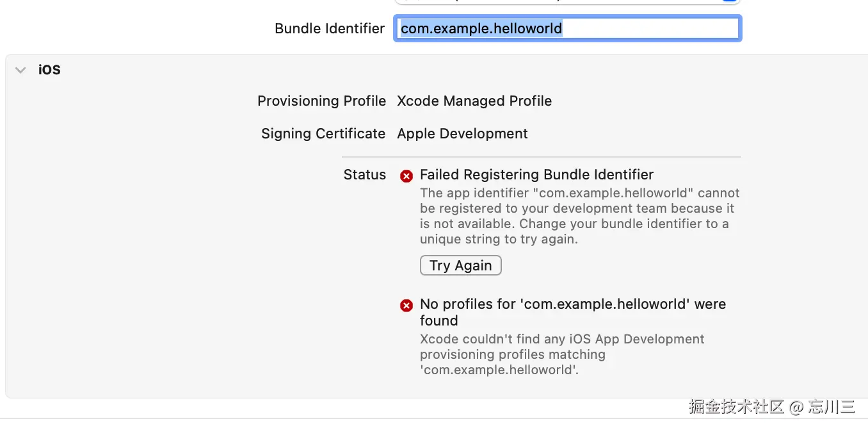This screenshot has width=868, height=428.
Task: Click the highlighted com.example.helloworld text
Action: (481, 29)
